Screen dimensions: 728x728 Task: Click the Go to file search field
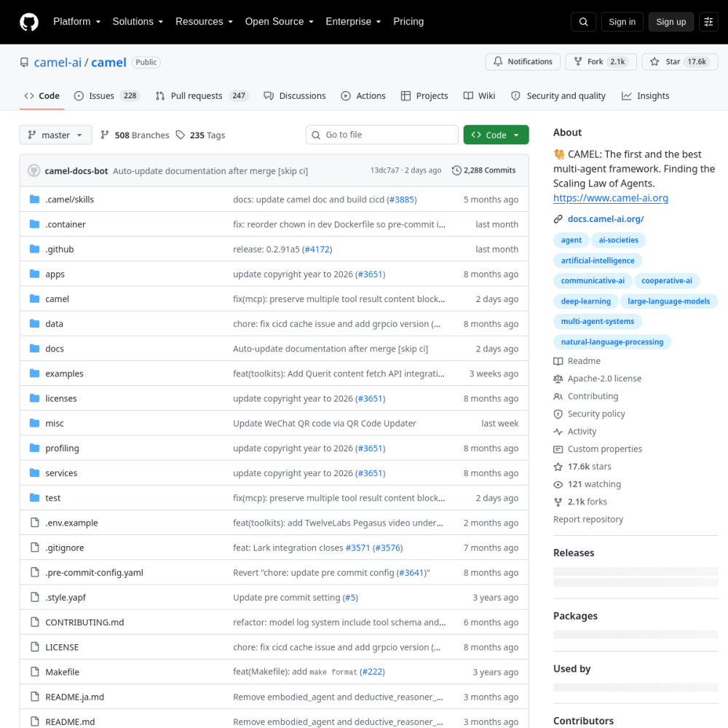click(x=382, y=135)
